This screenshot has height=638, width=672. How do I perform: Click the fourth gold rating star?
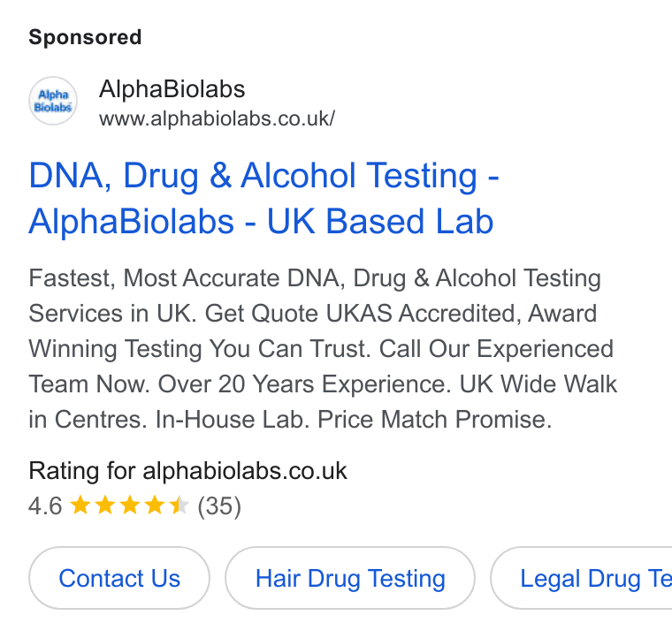tap(154, 505)
